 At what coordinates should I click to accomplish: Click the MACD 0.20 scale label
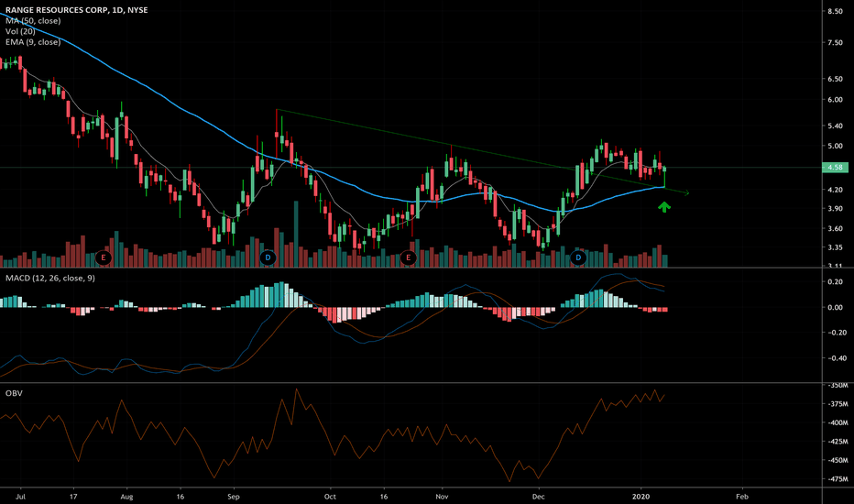(x=835, y=281)
